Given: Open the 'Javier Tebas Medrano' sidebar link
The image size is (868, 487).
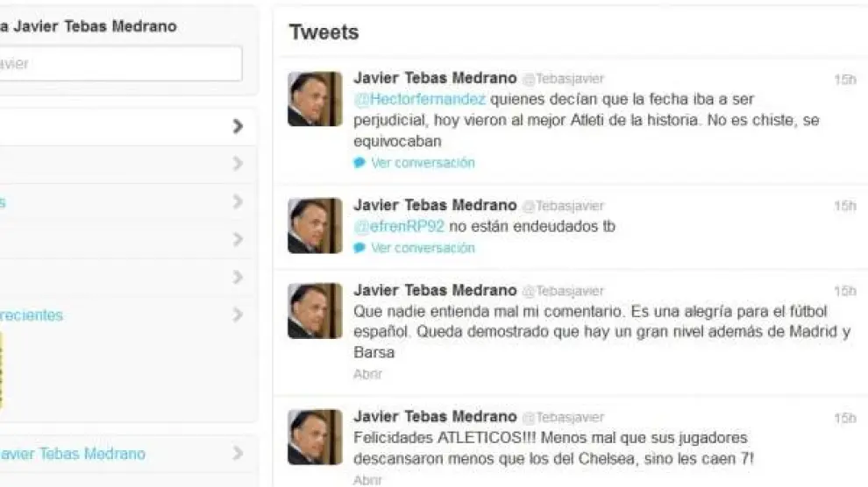Looking at the screenshot, I should click(x=73, y=454).
